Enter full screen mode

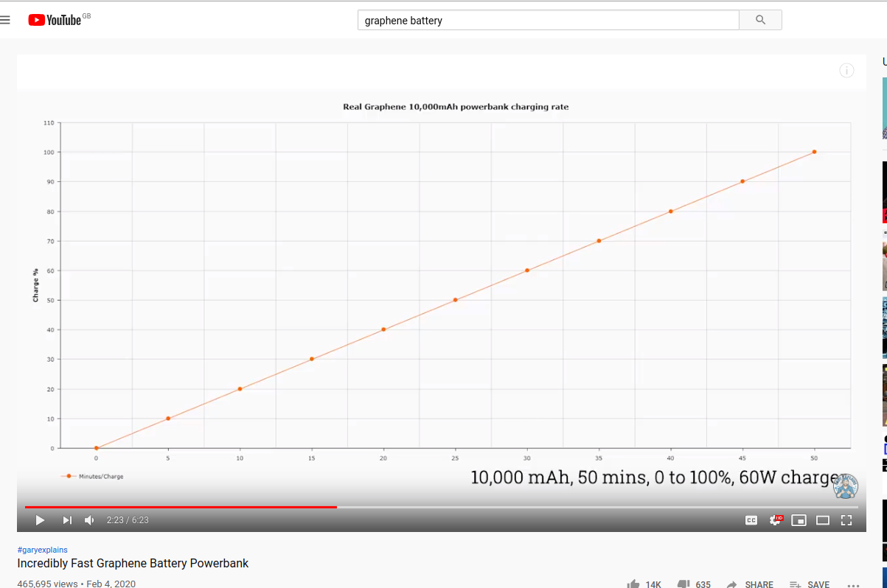coord(846,520)
